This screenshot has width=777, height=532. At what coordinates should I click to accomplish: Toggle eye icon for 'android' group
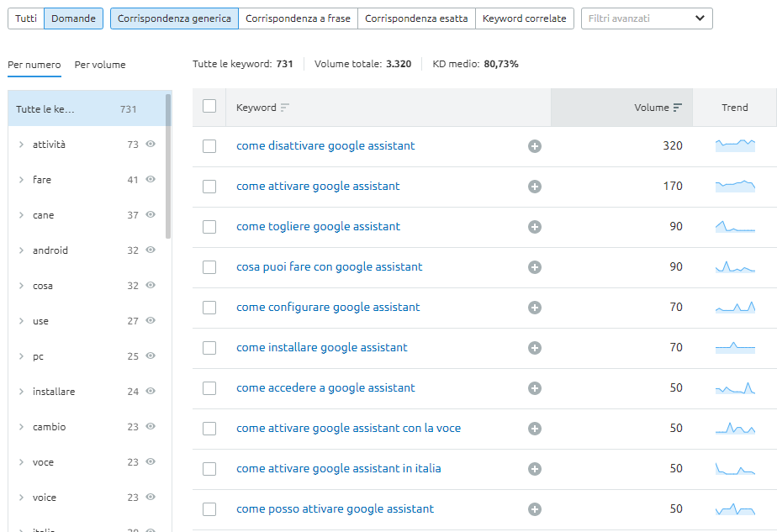click(x=151, y=250)
